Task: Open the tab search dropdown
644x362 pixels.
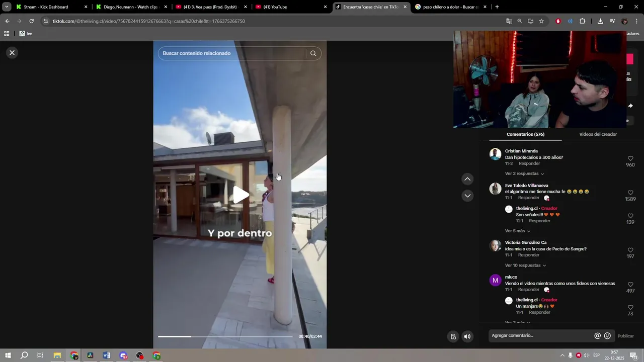Action: click(x=7, y=7)
